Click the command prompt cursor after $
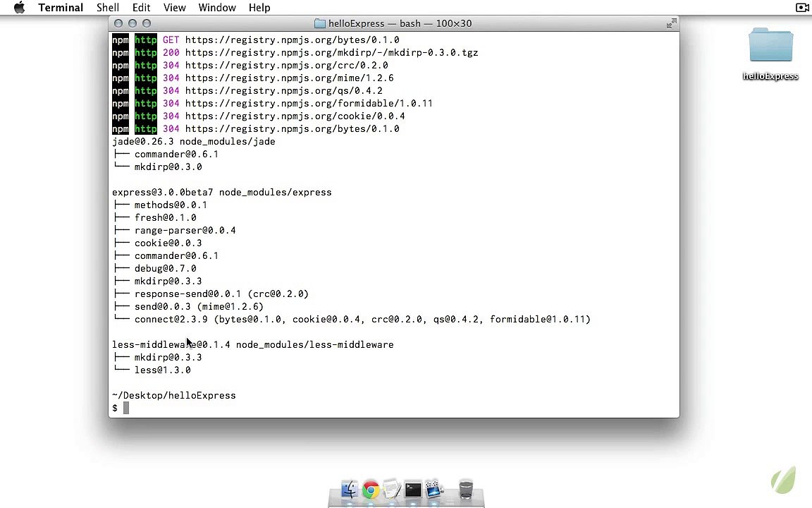The width and height of the screenshot is (812, 508). click(126, 408)
